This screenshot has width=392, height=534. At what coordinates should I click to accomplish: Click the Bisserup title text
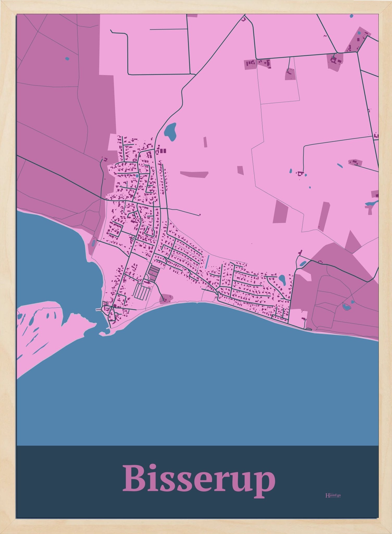click(198, 482)
